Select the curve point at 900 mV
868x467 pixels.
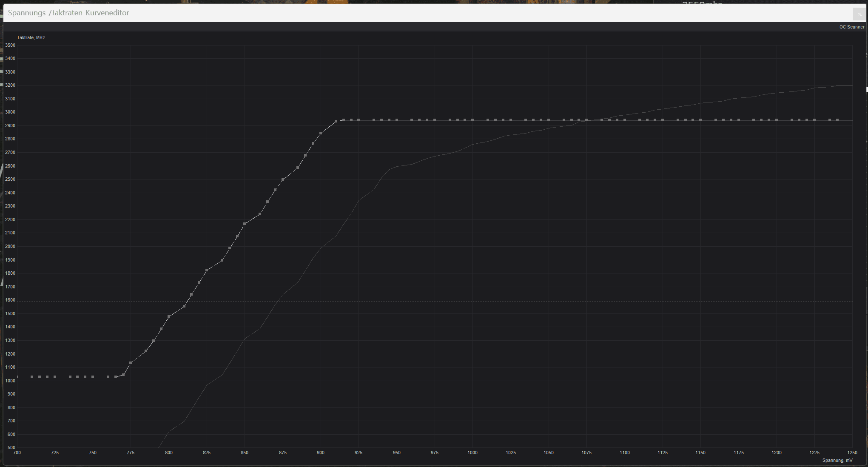[321, 133]
